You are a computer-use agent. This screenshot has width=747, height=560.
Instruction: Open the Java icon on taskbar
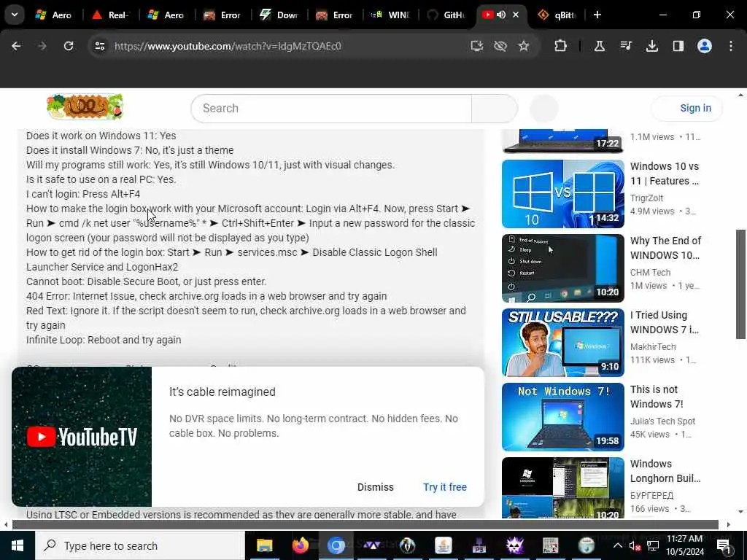[443, 545]
